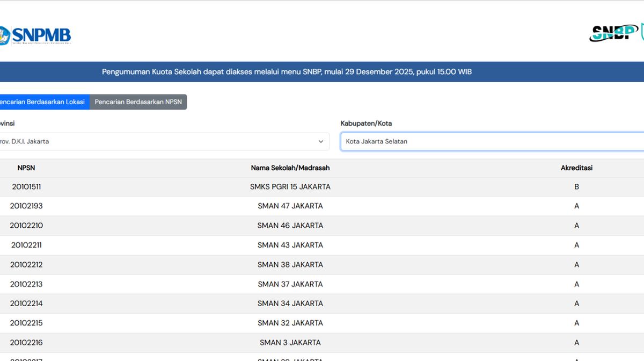Screen dimensions: 644x361
Task: Select SMAN 38 JAKARTA school name
Action: pyautogui.click(x=290, y=265)
